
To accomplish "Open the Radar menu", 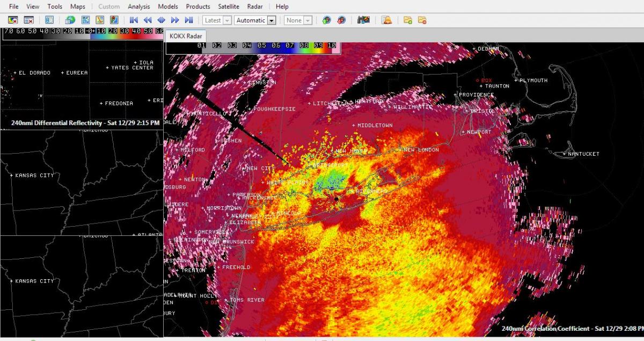I will [255, 6].
